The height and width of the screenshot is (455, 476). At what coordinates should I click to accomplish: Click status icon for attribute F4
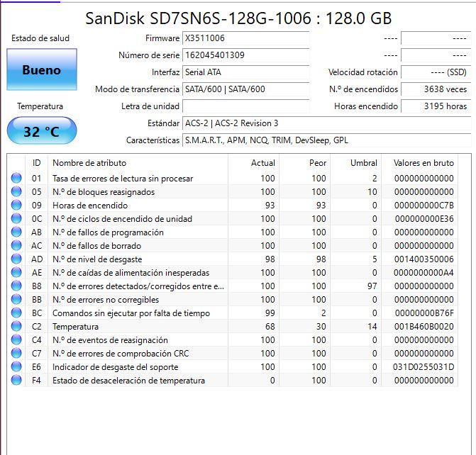(x=16, y=380)
